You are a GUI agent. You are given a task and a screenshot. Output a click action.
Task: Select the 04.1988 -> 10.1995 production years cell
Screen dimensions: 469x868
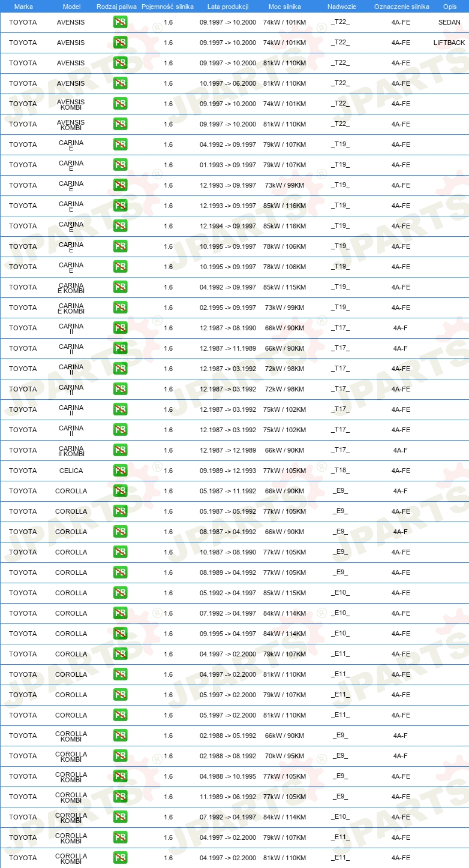(228, 776)
